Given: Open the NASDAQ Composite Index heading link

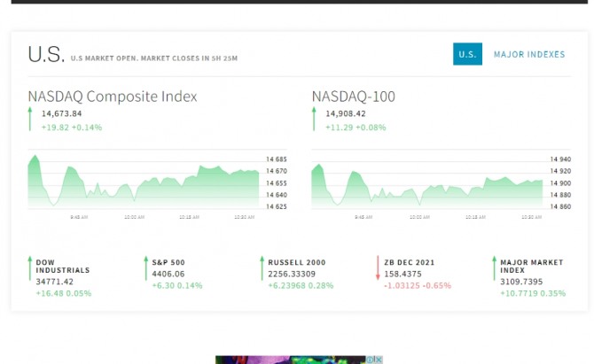Looking at the screenshot, I should click(x=113, y=97).
